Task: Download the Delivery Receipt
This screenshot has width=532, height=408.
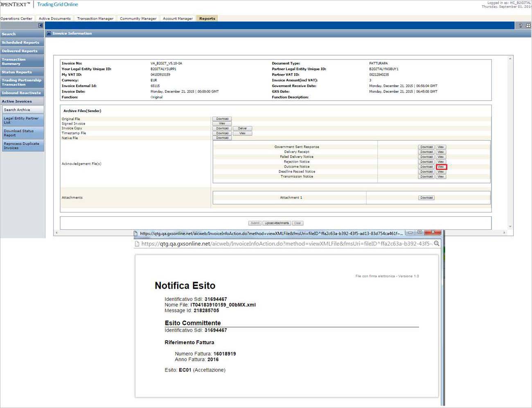Action: pyautogui.click(x=426, y=152)
